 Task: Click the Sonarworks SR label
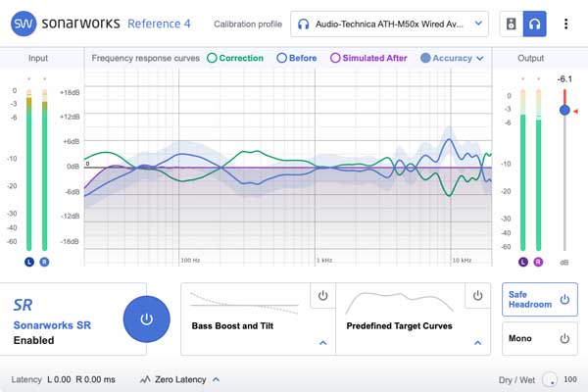point(52,325)
